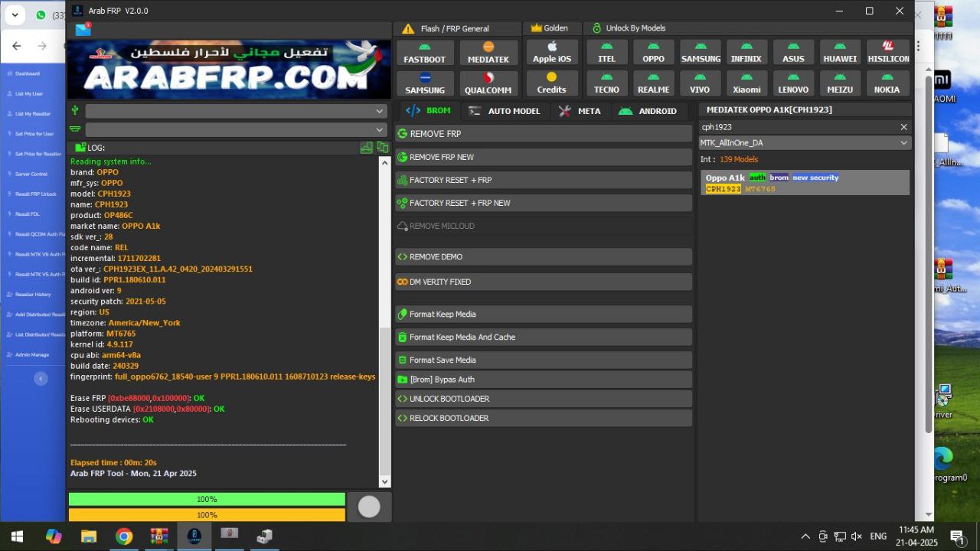
Task: Open Dashboard in the browser sidebar
Action: [x=28, y=73]
